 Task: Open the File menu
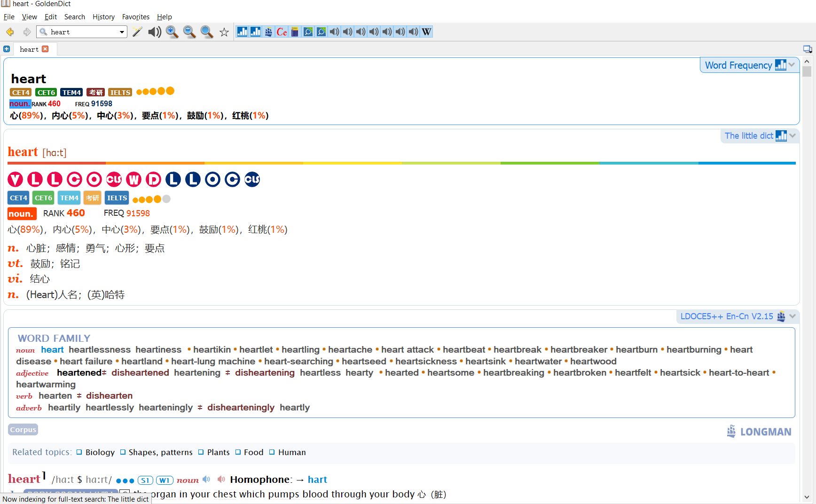click(9, 17)
